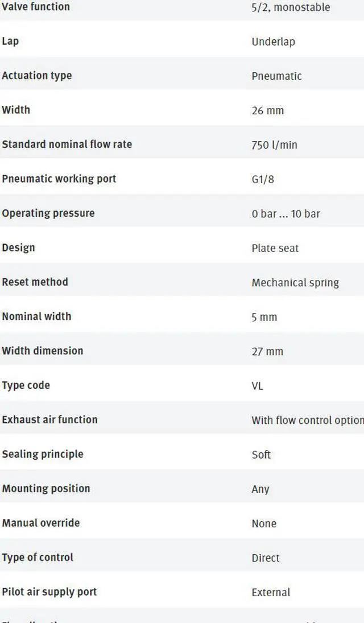Click the Valve function label

(x=36, y=7)
